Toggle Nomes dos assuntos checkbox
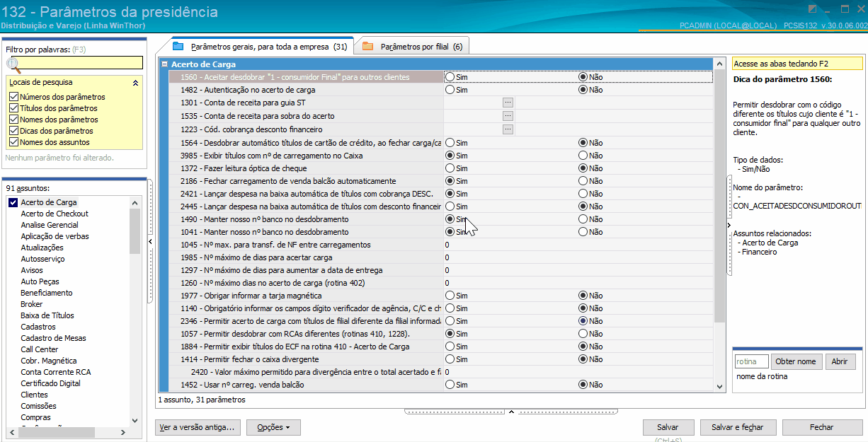Viewport: 868px width, 442px height. (x=13, y=142)
